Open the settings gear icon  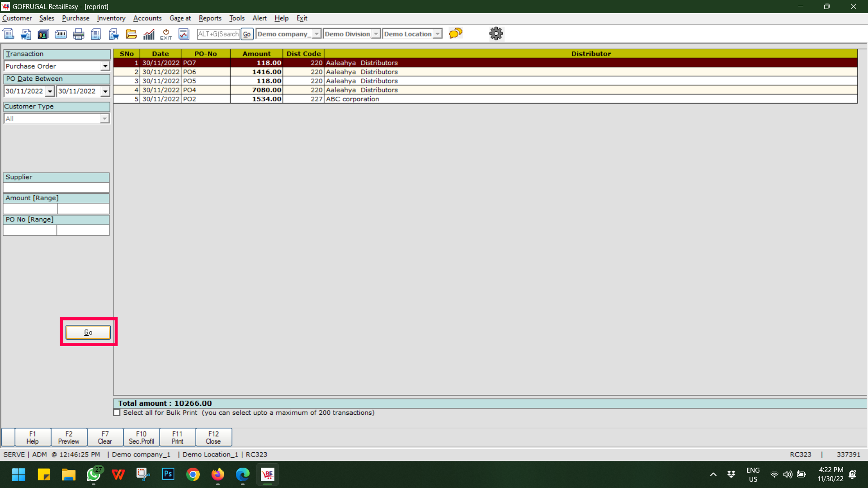coord(496,33)
